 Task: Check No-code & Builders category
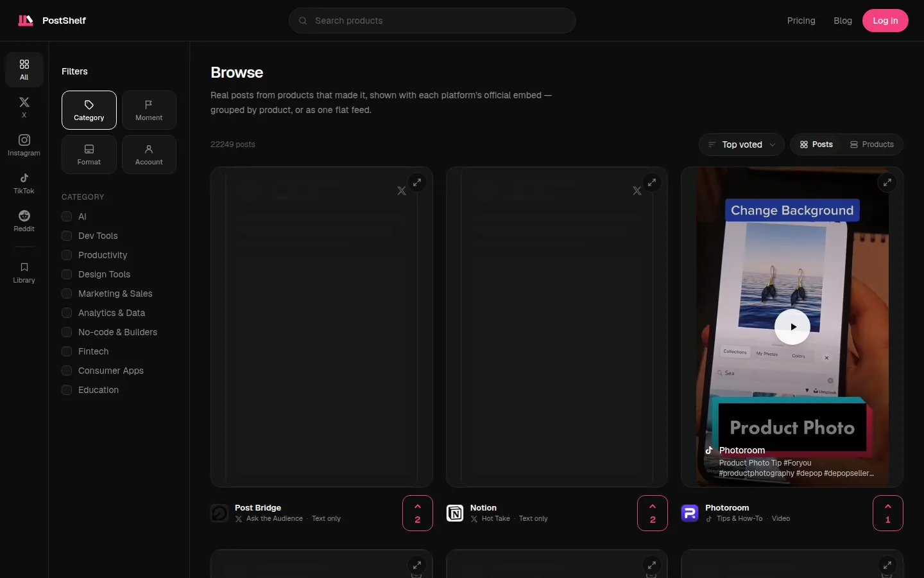click(67, 332)
